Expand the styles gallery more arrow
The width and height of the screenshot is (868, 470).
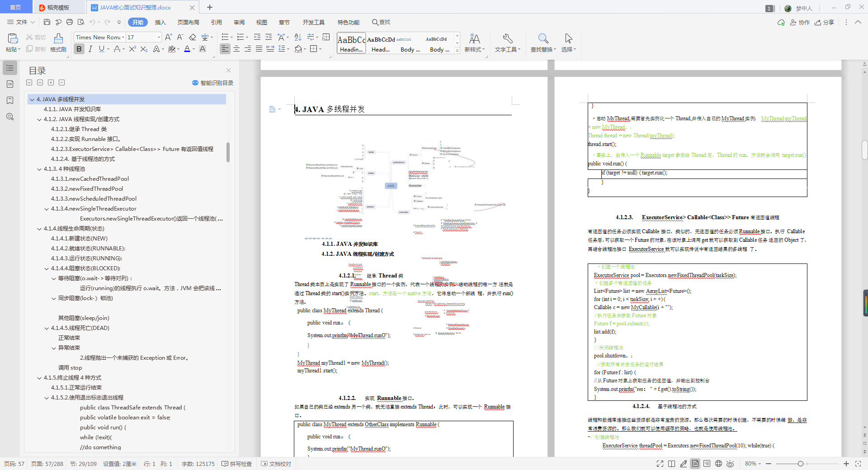pyautogui.click(x=457, y=51)
